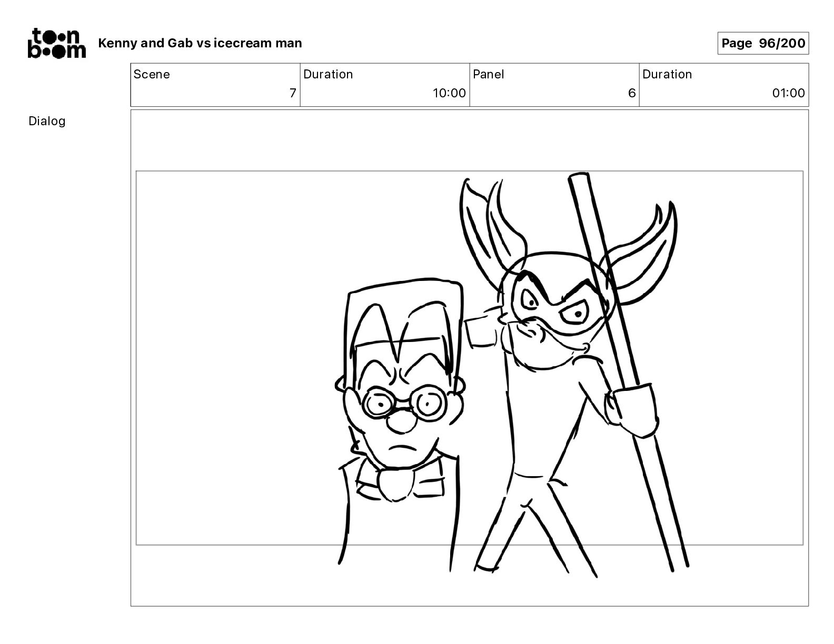Click the 'Duration' label beside Panel
The width and height of the screenshot is (834, 644).
point(667,74)
